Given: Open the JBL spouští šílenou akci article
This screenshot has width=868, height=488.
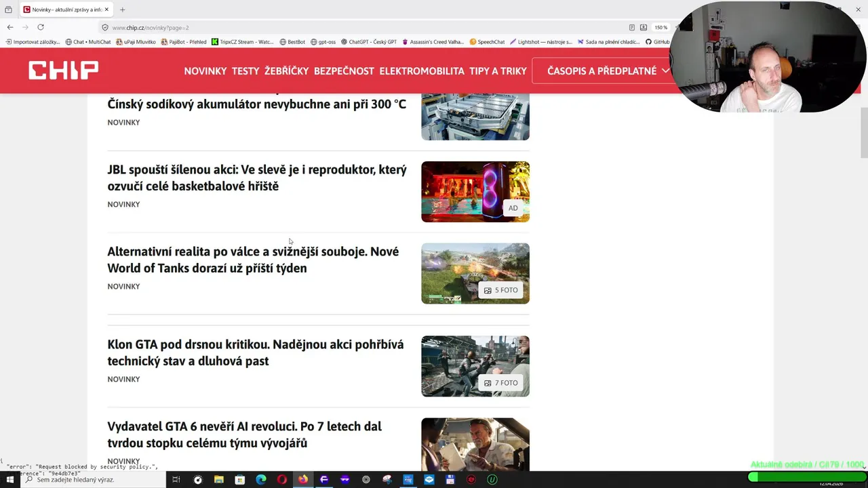Looking at the screenshot, I should [x=257, y=178].
